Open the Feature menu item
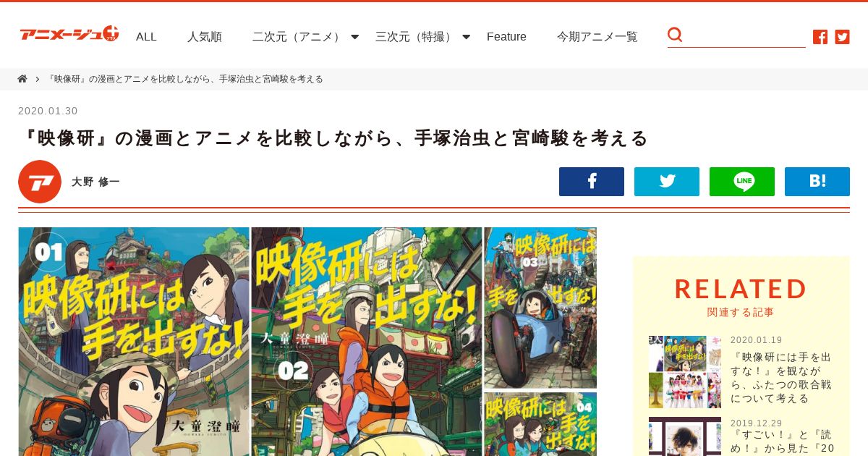868x456 pixels. point(506,37)
